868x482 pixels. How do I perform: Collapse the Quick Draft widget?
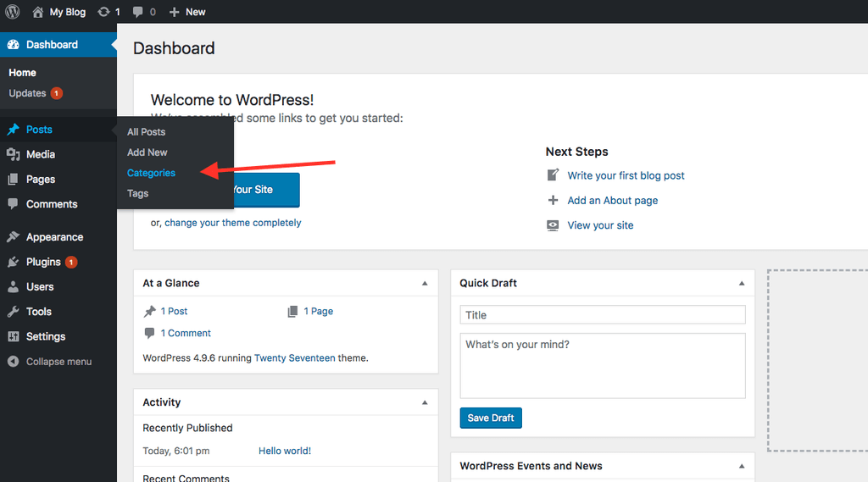[x=741, y=283]
